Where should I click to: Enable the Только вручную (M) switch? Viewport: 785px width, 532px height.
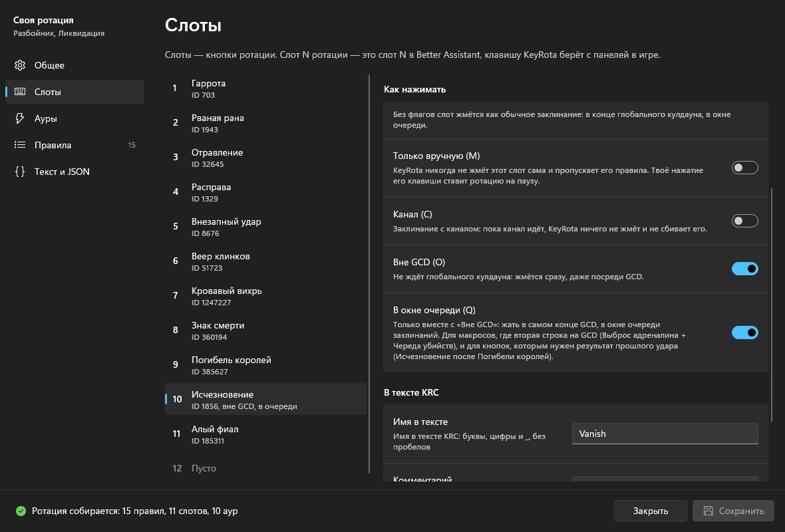click(x=744, y=168)
